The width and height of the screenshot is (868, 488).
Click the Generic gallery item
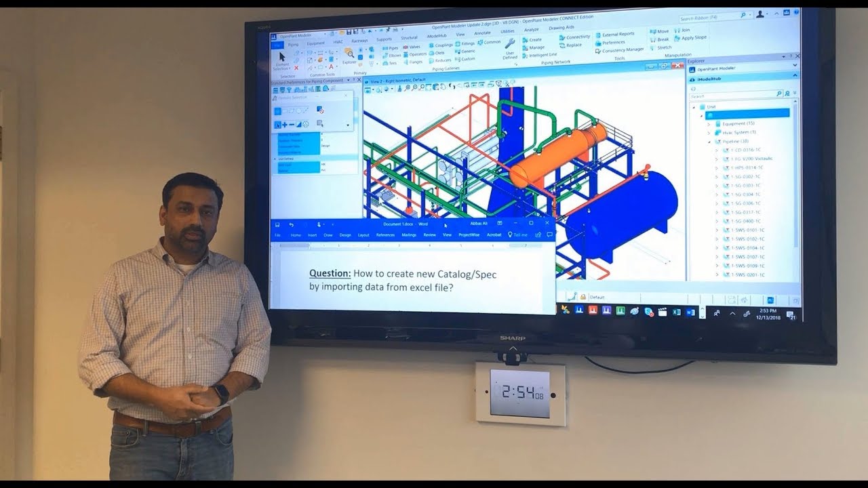(465, 52)
